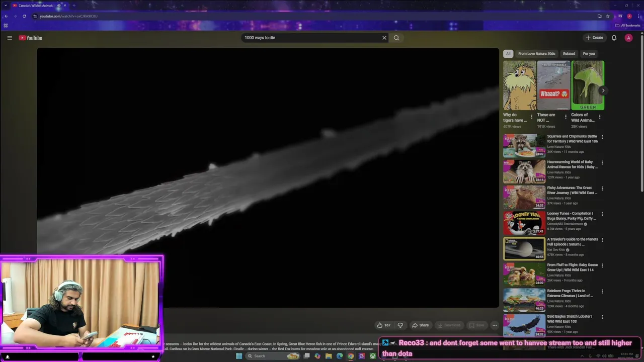Mute the tab via its speaker icon
644x362 pixels.
click(58, 6)
